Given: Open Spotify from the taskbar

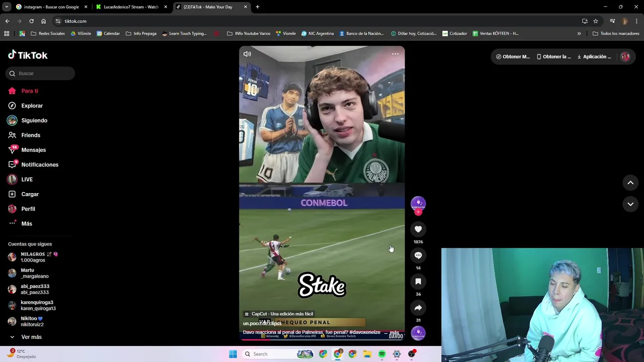Looking at the screenshot, I should [382, 354].
